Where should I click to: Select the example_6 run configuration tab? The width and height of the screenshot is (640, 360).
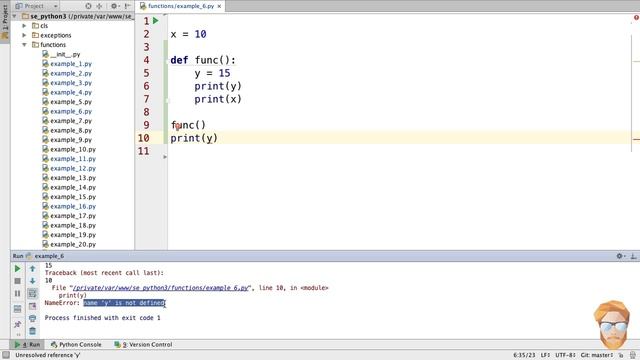click(x=45, y=256)
